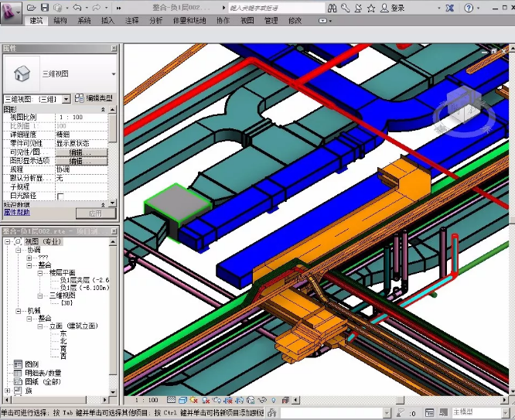The height and width of the screenshot is (420, 515).
Task: Select the {3D} view in project browser
Action: (67, 302)
